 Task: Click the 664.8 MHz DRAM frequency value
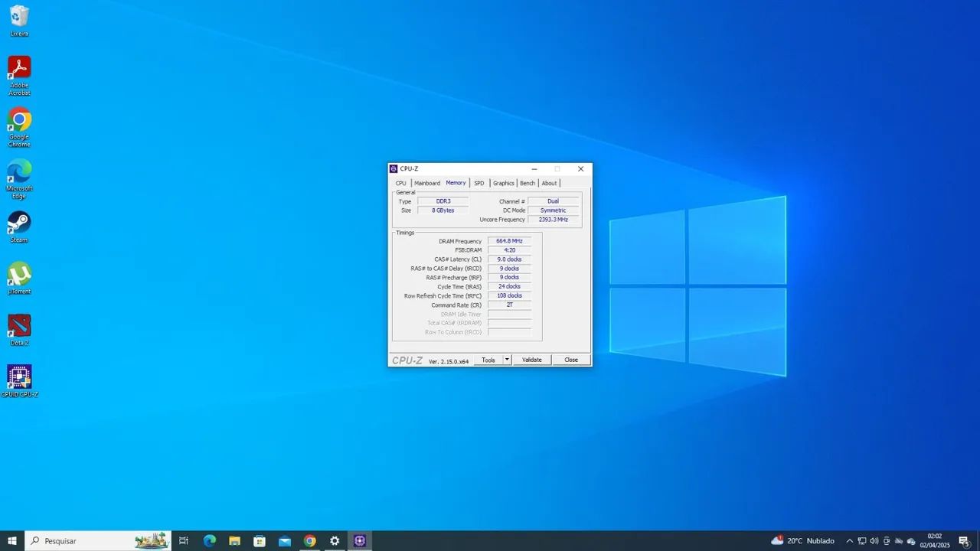point(509,241)
